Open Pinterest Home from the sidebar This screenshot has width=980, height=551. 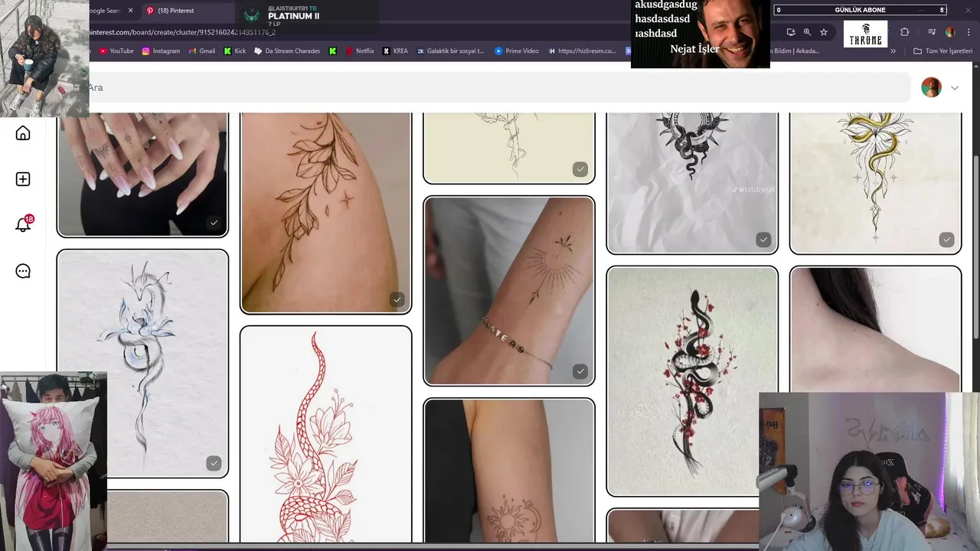[x=23, y=133]
